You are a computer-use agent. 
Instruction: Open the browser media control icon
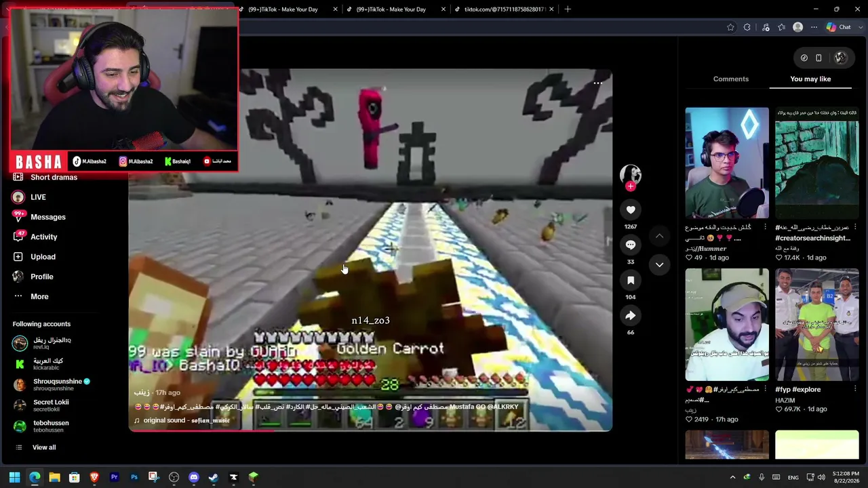[x=766, y=27]
